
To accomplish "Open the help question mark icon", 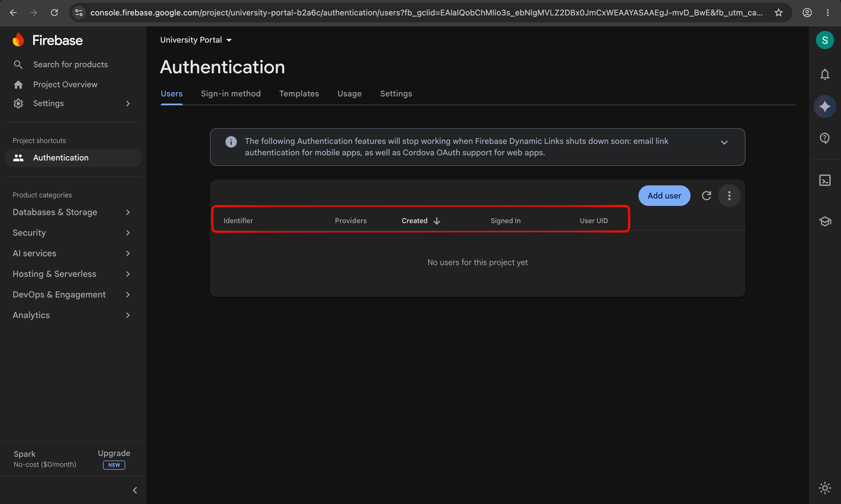I will point(825,138).
